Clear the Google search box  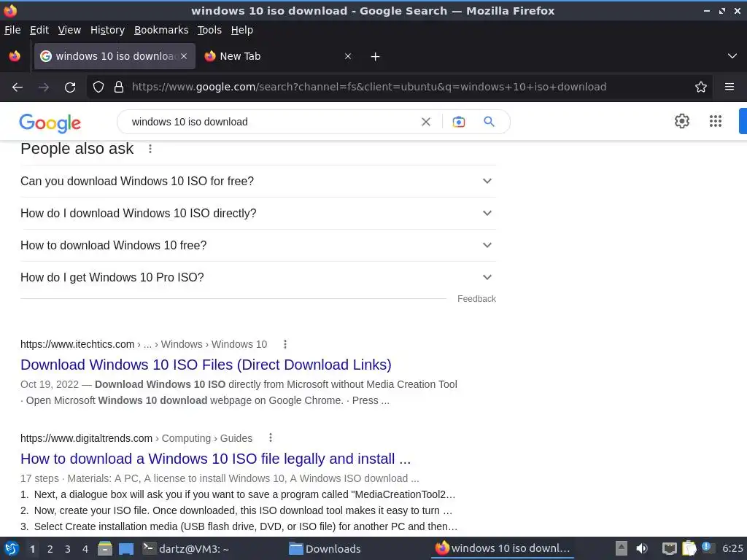click(x=426, y=122)
